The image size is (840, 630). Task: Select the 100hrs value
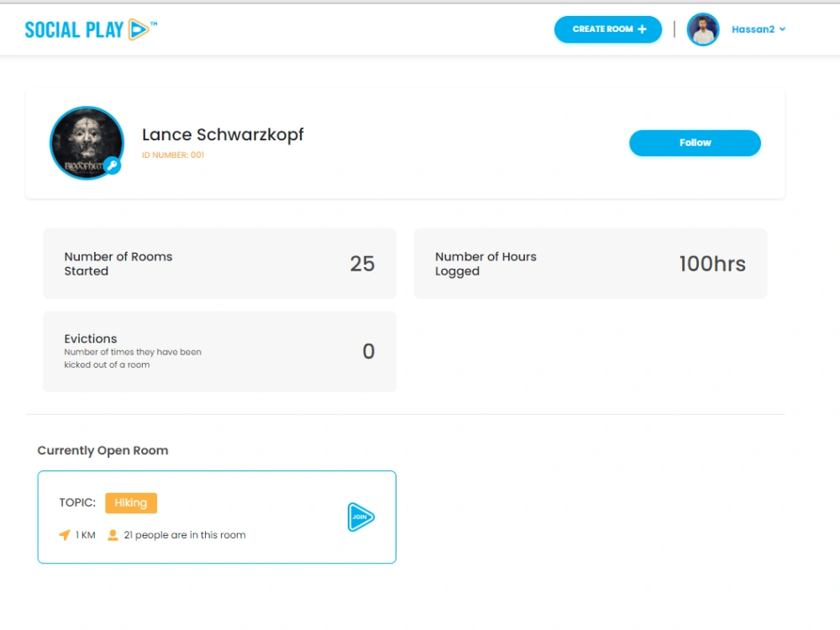(712, 264)
